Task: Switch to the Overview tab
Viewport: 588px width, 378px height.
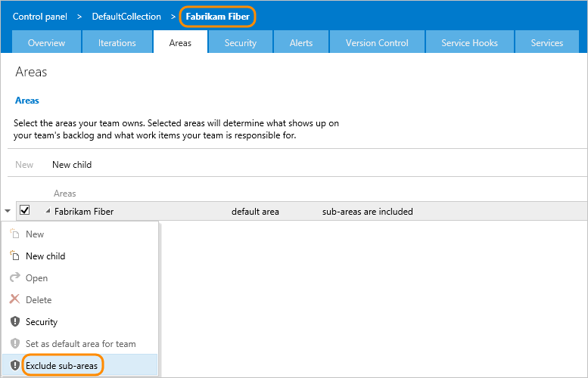Action: click(x=46, y=42)
